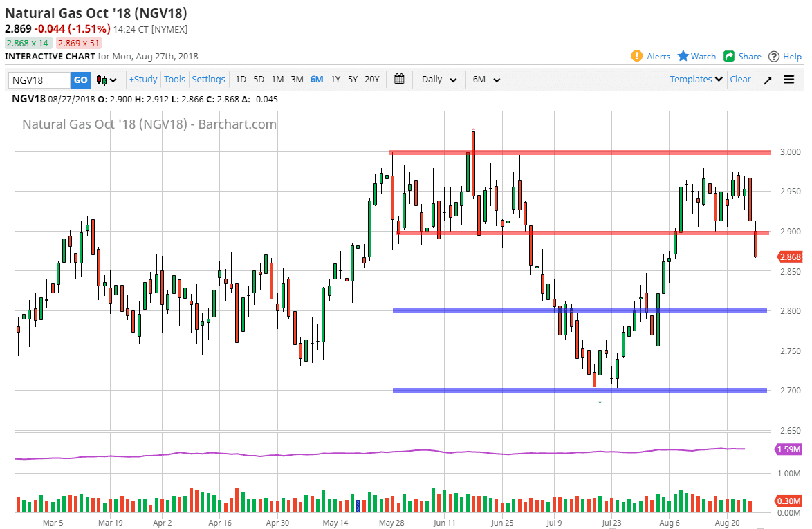Click the Alerts bell icon
Image resolution: width=812 pixels, height=529 pixels.
point(636,56)
